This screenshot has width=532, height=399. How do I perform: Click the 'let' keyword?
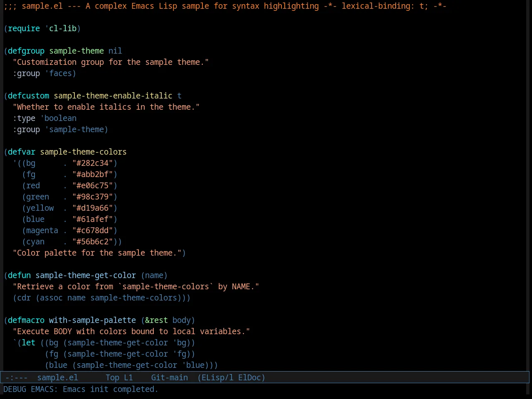pyautogui.click(x=29, y=342)
